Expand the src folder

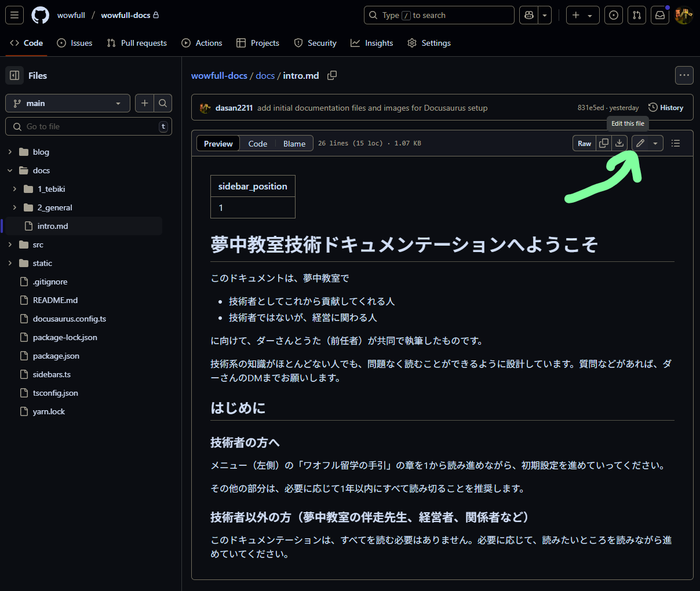tap(9, 245)
